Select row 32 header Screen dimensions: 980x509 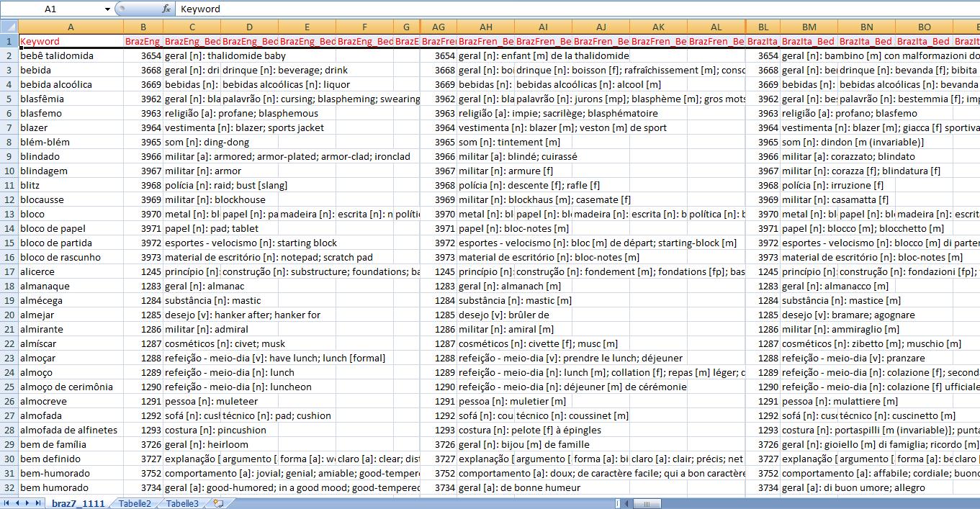(x=9, y=487)
